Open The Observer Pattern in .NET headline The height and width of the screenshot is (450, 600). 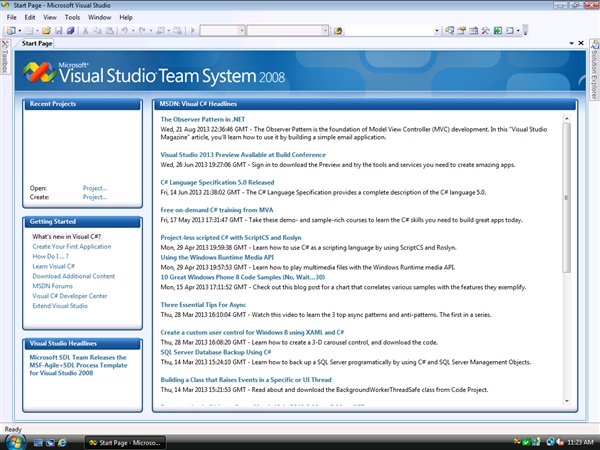pyautogui.click(x=203, y=119)
